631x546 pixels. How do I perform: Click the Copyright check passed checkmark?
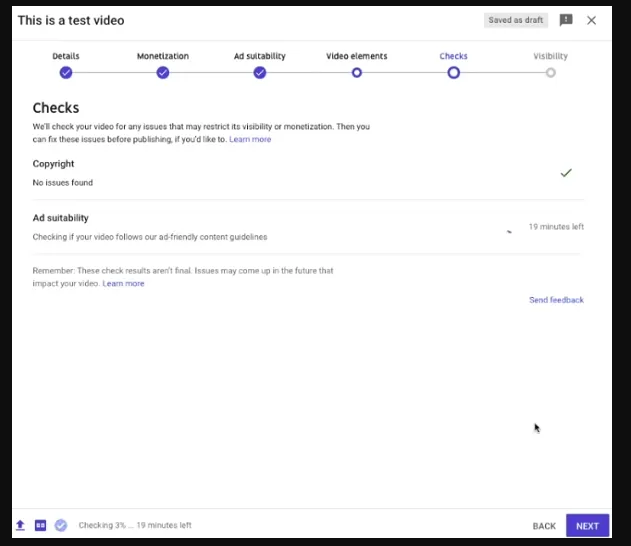(566, 173)
